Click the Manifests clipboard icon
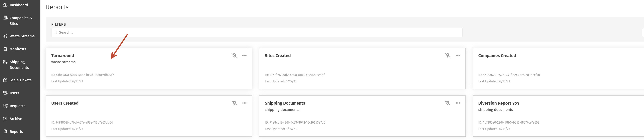Screen dimensions: 644x140 coord(5,49)
